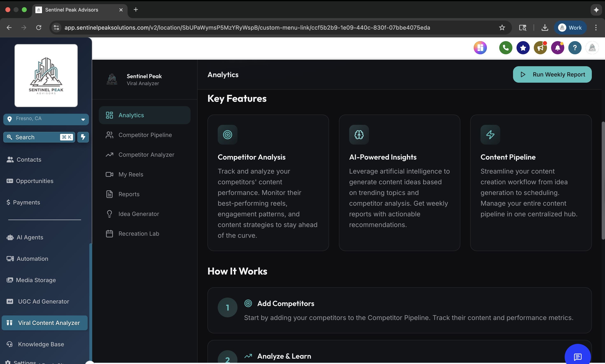The width and height of the screenshot is (605, 364).
Task: Click the Sentinel Peak profile avatar
Action: pos(592,48)
